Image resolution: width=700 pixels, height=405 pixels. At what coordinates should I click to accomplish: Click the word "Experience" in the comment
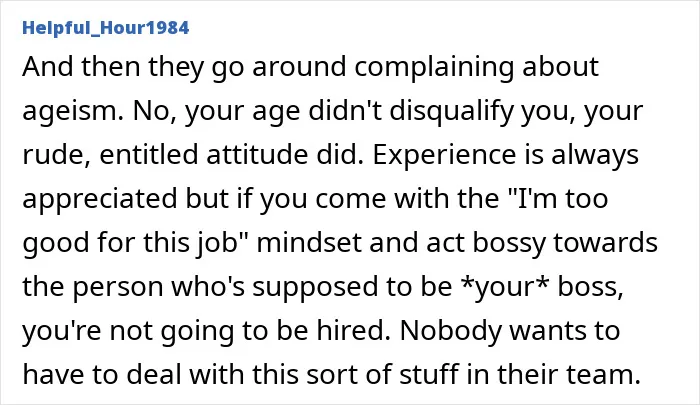[x=444, y=155]
